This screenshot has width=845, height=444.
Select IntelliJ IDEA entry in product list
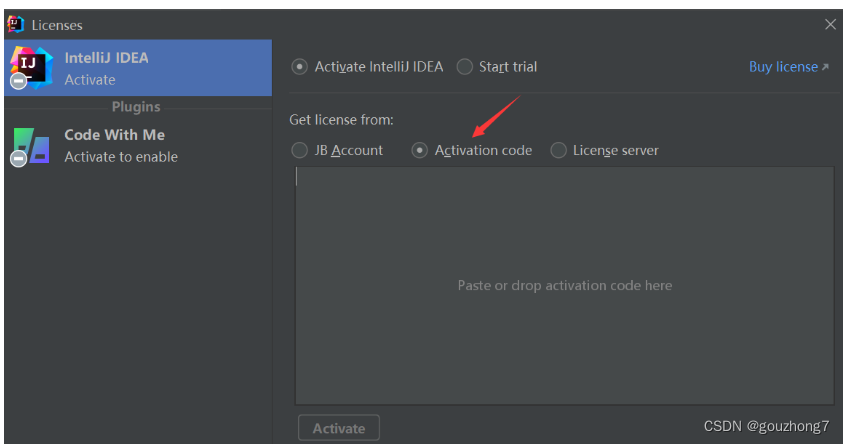[x=138, y=68]
